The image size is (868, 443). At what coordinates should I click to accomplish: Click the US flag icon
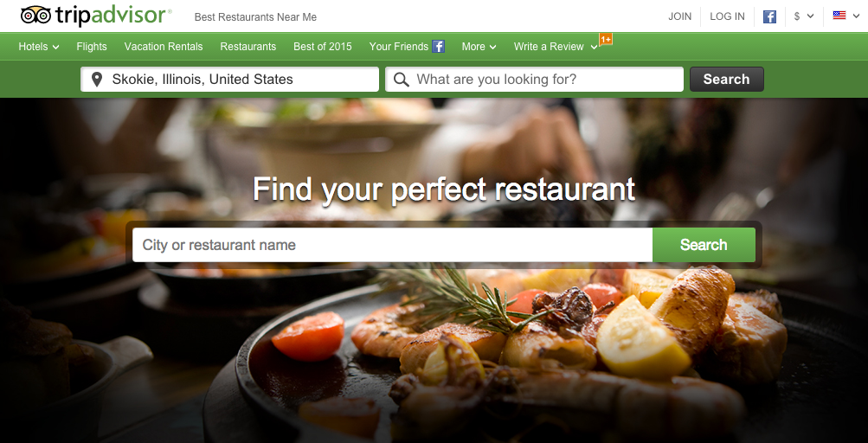point(839,16)
